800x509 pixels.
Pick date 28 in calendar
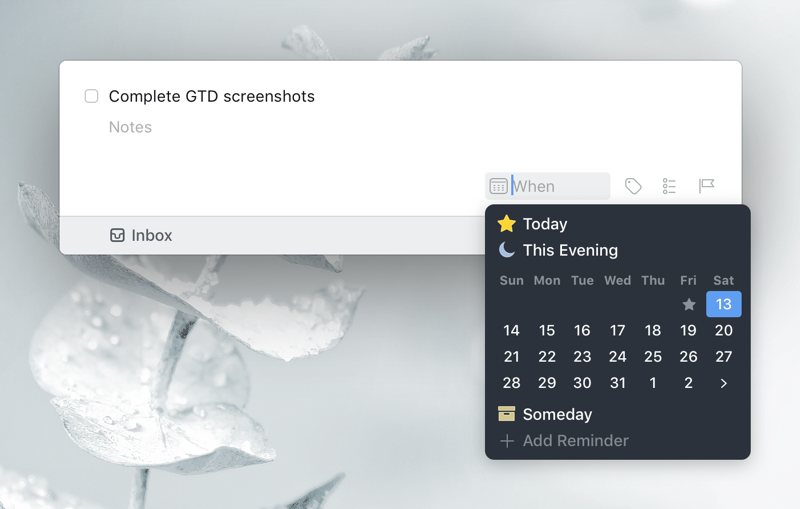[511, 383]
